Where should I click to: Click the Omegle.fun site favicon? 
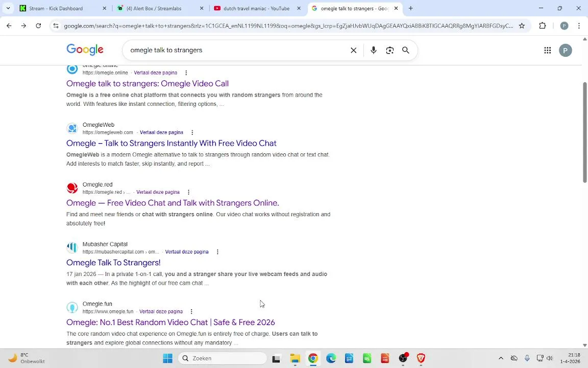coord(72,308)
